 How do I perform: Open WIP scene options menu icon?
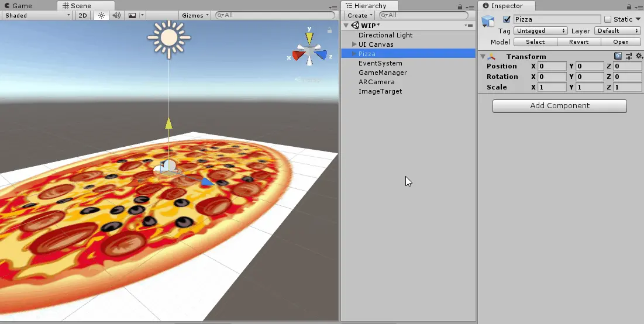click(469, 26)
